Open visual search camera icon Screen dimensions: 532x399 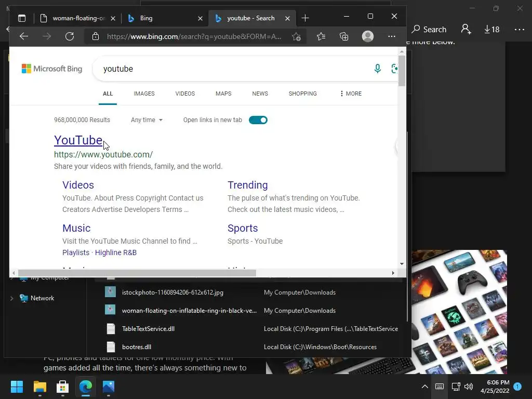[394, 69]
